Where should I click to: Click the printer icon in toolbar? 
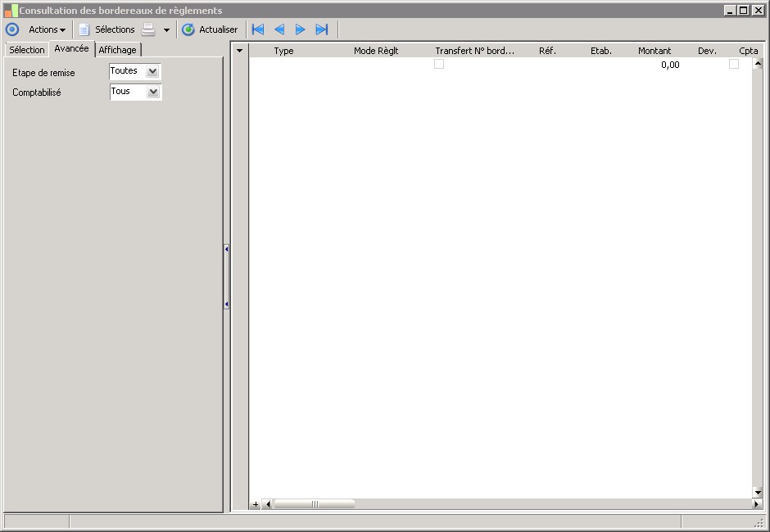click(x=148, y=29)
